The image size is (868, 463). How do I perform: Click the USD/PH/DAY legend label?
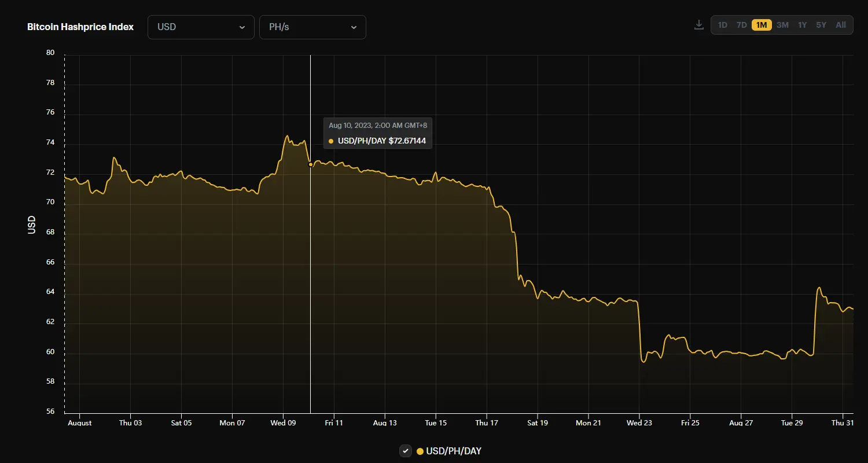454,451
